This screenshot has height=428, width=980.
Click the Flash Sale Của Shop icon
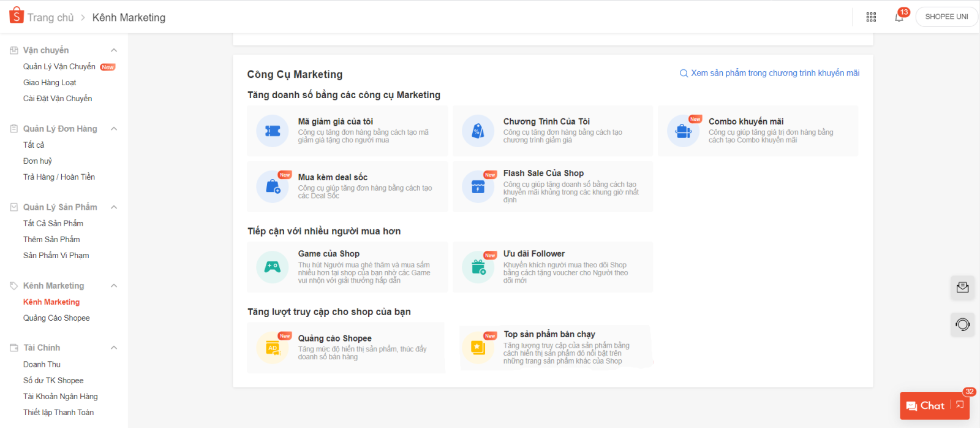click(x=478, y=186)
